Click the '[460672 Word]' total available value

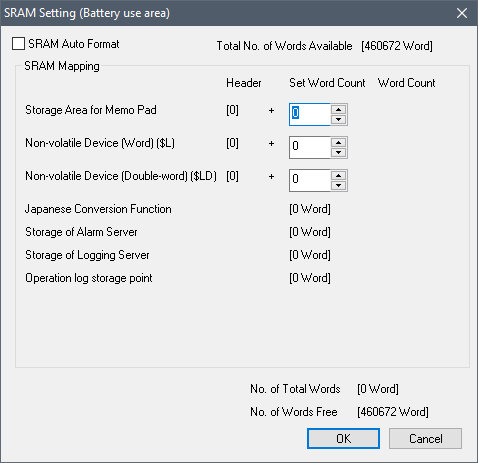397,46
